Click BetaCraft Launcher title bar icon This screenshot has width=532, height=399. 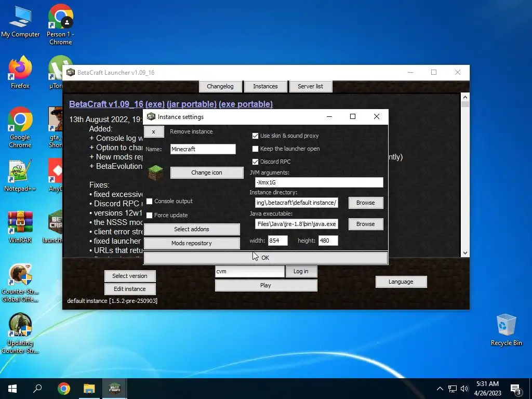(70, 72)
